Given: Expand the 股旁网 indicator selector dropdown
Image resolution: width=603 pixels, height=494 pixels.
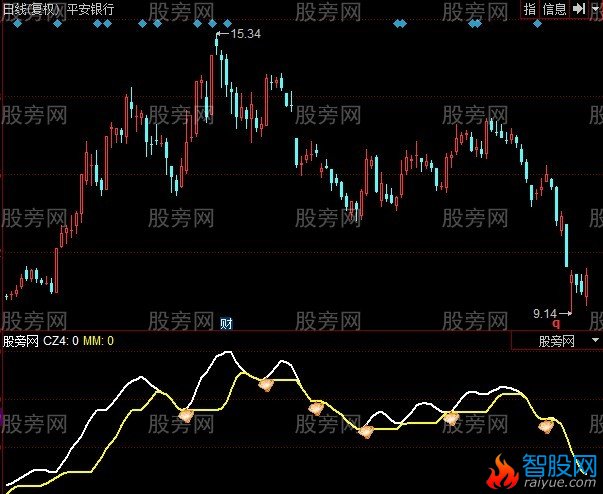Looking at the screenshot, I should 595,340.
